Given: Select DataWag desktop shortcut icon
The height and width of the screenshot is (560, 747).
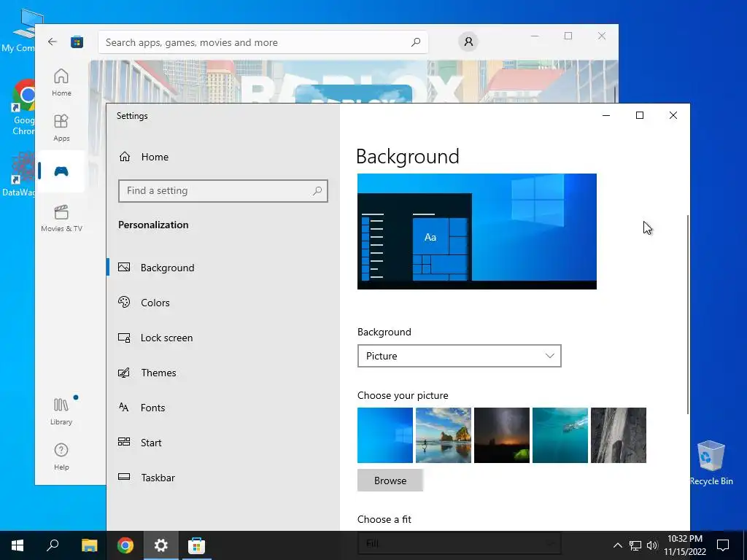Looking at the screenshot, I should (18, 174).
